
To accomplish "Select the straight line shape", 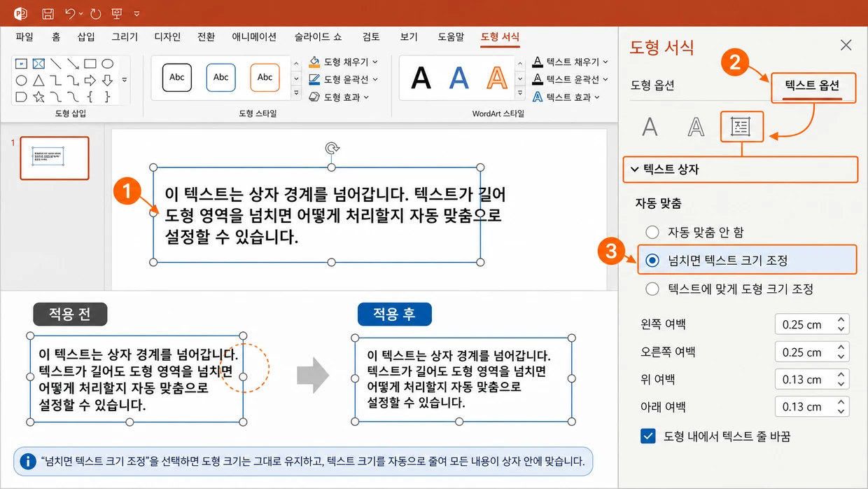I will [56, 63].
